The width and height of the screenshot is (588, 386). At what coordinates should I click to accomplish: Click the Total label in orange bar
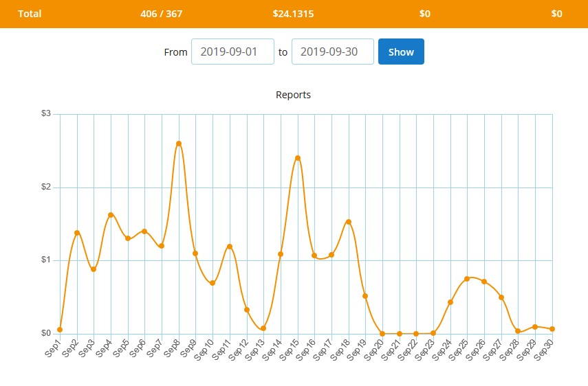30,14
